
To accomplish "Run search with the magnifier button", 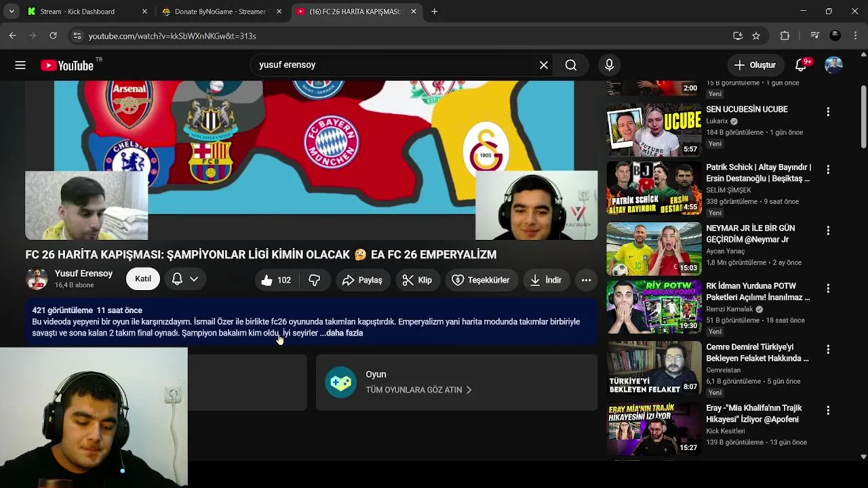I will tap(571, 65).
